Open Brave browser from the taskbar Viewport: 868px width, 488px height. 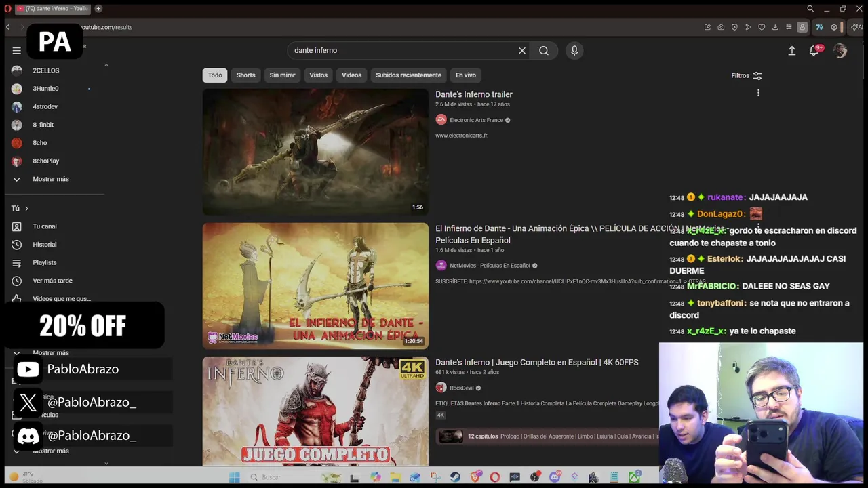point(475,477)
